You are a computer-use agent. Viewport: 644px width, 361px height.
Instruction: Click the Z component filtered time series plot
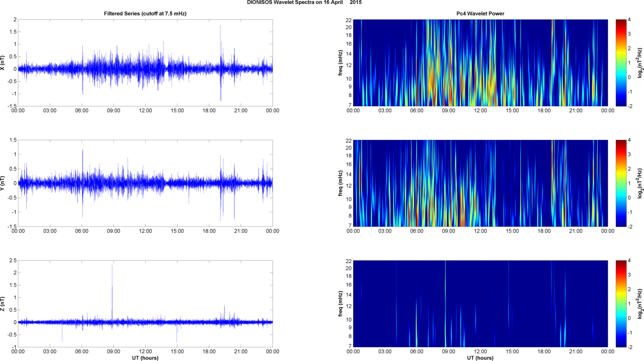(x=145, y=304)
